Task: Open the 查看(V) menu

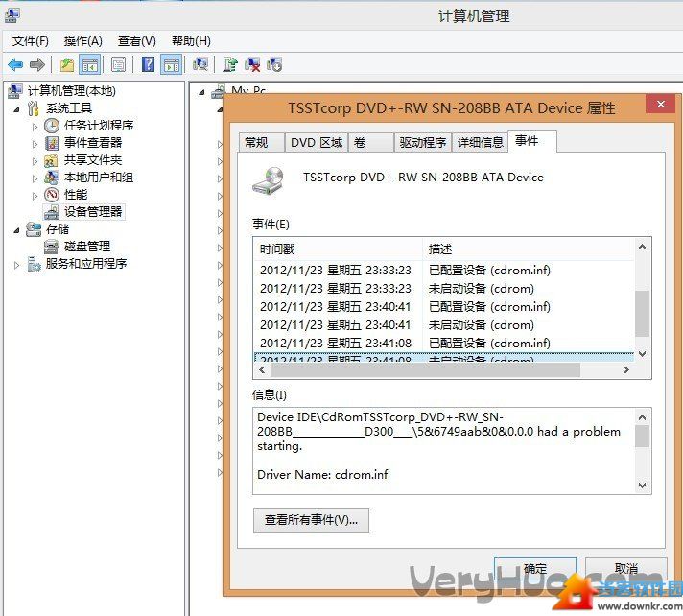Action: coord(137,41)
